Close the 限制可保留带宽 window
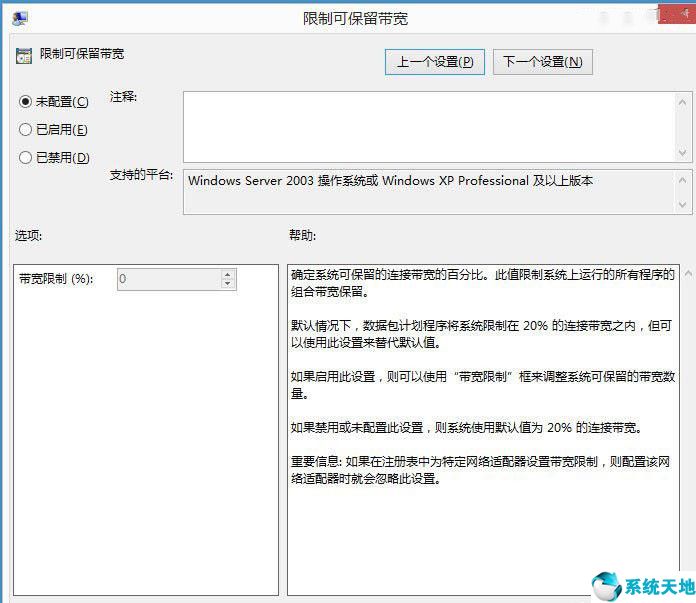The image size is (696, 603). click(x=676, y=15)
